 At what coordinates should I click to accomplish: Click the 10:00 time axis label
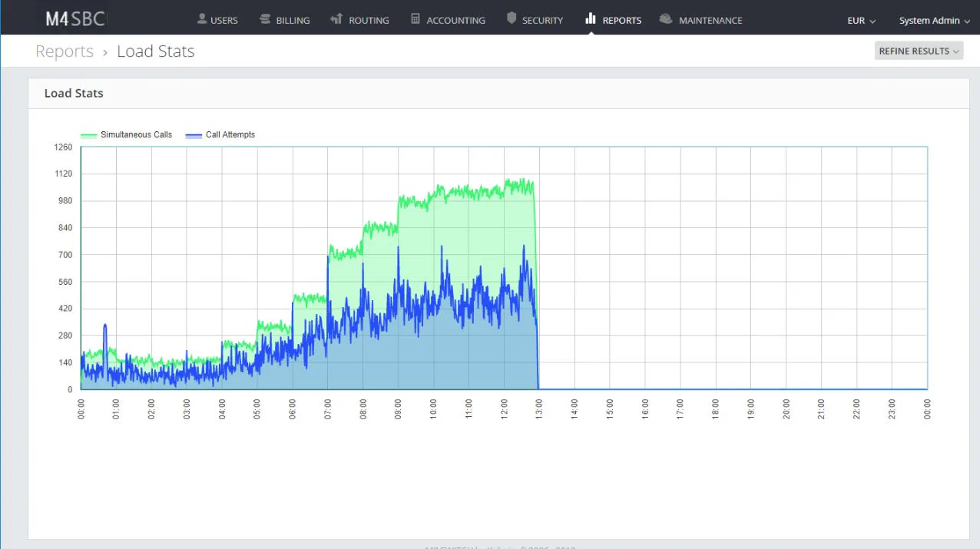[x=434, y=411]
